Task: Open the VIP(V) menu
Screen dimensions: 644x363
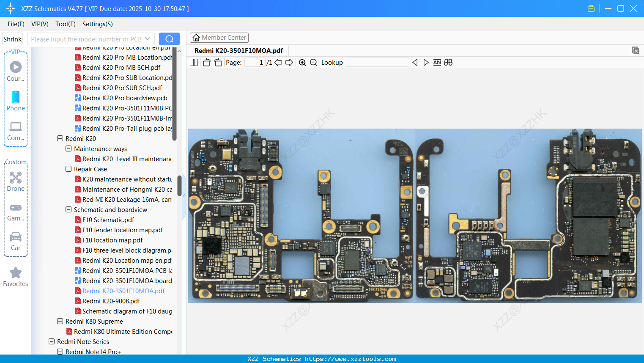Action: (40, 24)
